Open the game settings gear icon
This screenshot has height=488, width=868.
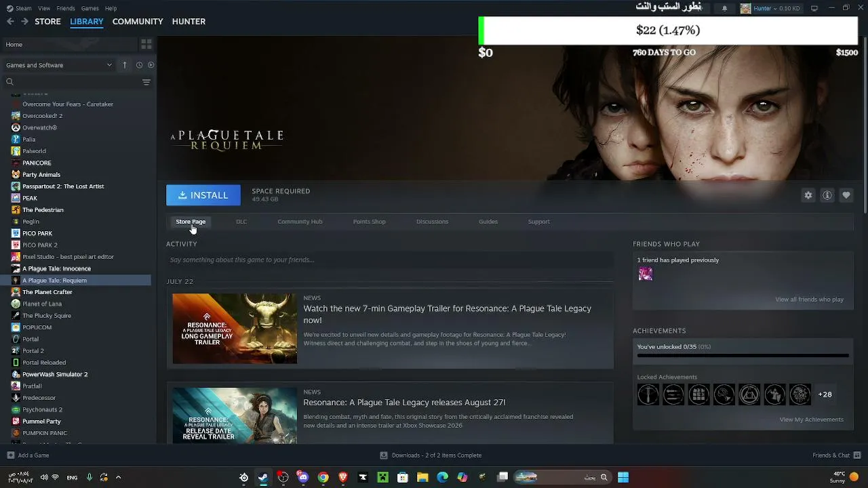coord(808,195)
